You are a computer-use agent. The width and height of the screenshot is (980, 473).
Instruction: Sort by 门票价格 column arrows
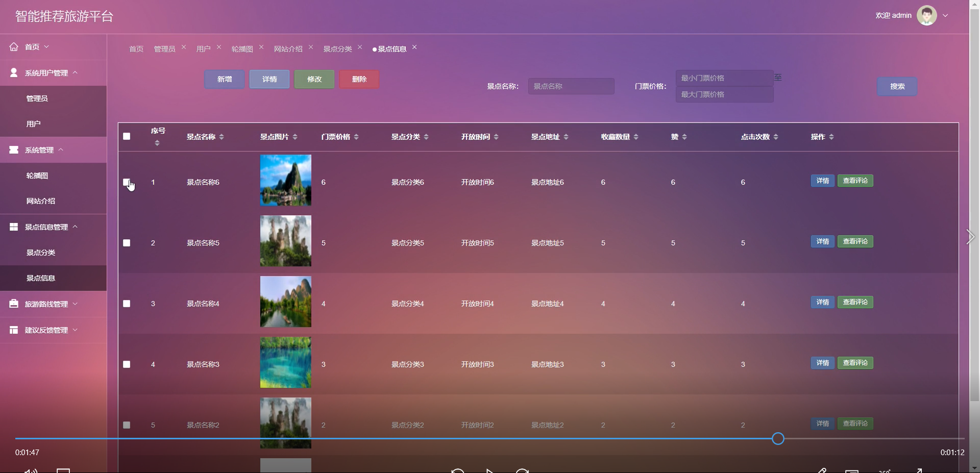click(x=356, y=137)
